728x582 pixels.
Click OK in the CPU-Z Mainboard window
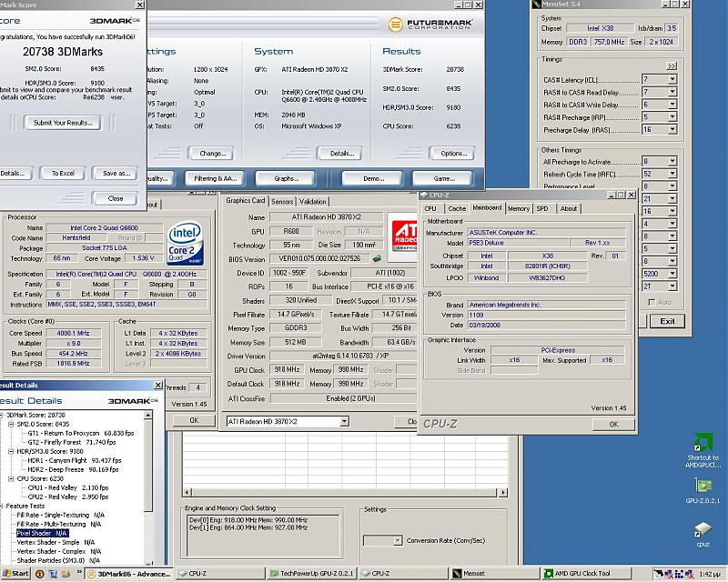coord(613,424)
